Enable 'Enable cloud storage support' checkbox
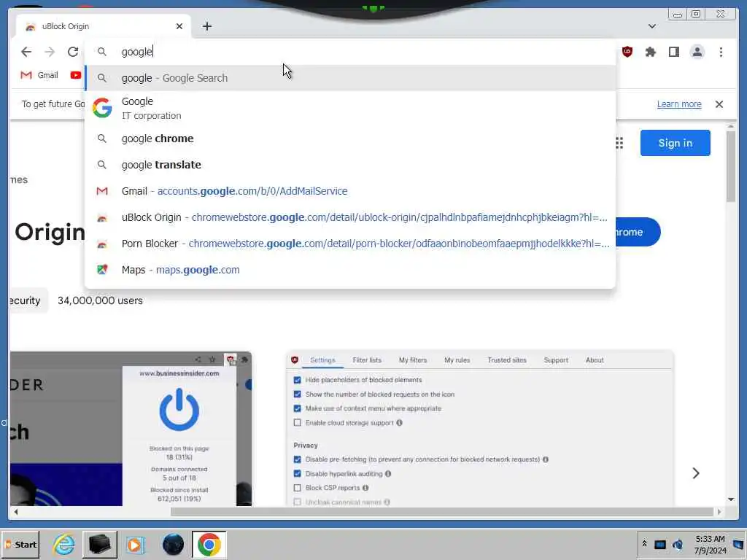747x560 pixels. (298, 422)
